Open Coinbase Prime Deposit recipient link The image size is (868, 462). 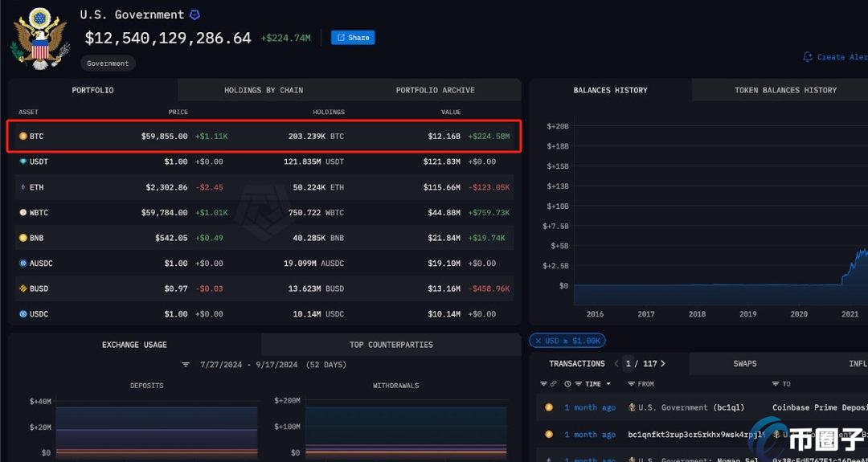click(x=820, y=408)
